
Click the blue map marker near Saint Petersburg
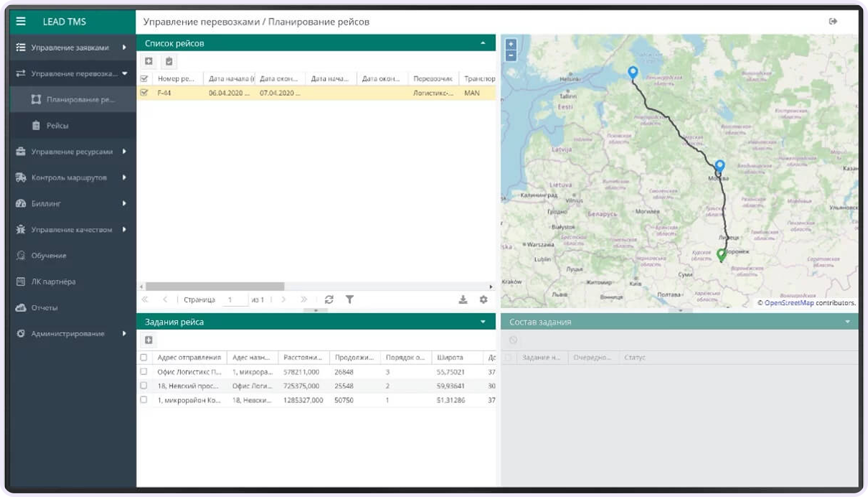click(632, 72)
